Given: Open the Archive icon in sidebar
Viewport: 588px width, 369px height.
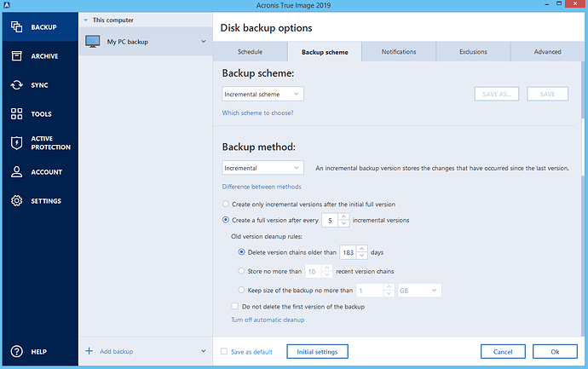Looking at the screenshot, I should click(16, 56).
